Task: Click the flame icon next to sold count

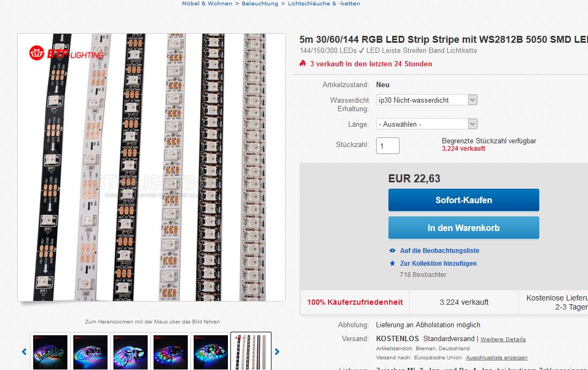Action: point(303,63)
